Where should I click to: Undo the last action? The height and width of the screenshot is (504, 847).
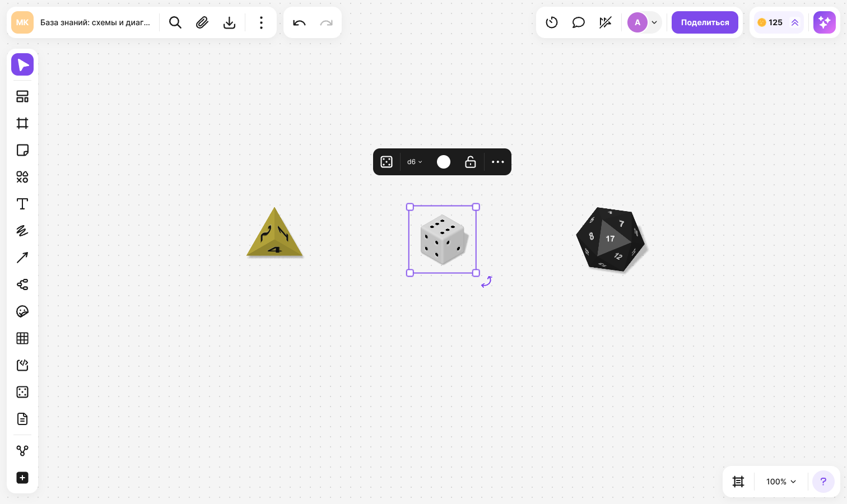click(299, 22)
